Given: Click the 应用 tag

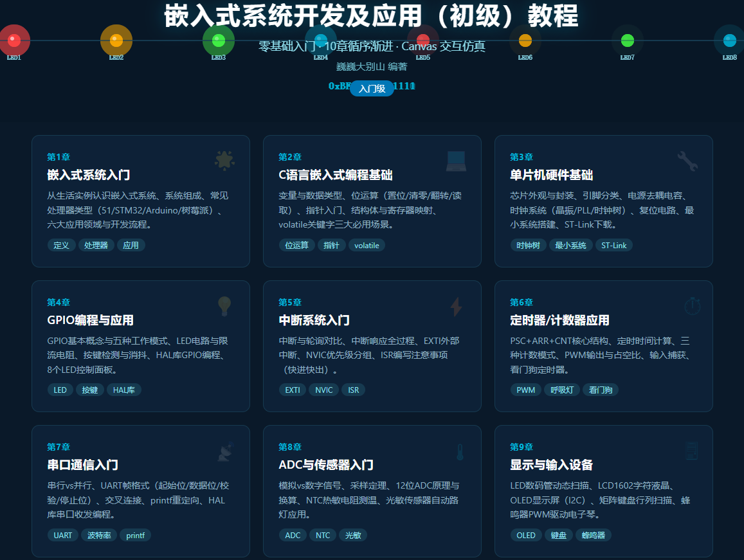Looking at the screenshot, I should [131, 246].
